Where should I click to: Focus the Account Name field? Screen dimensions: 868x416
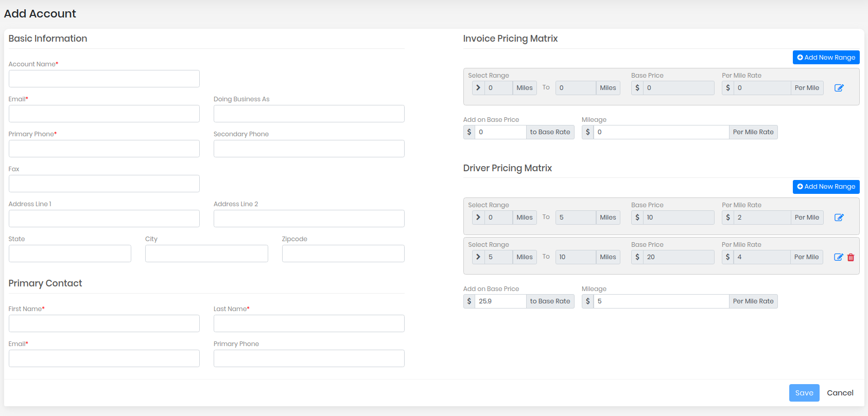(104, 79)
